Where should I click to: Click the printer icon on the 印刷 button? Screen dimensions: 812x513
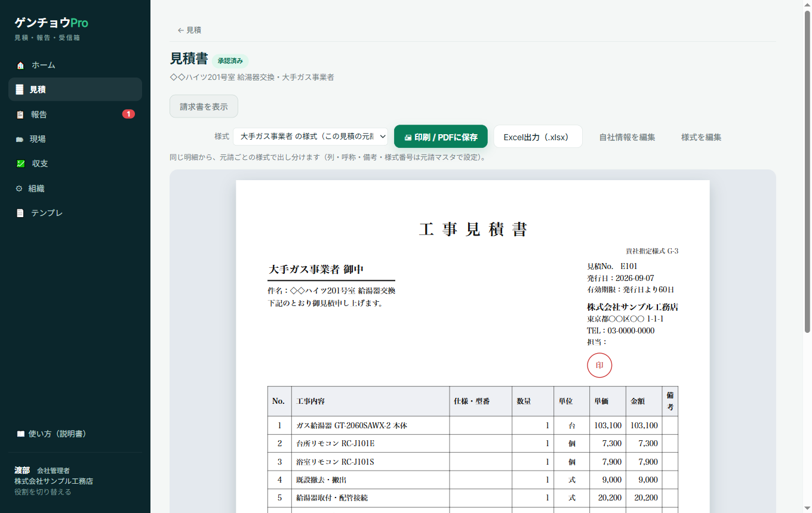pyautogui.click(x=408, y=137)
